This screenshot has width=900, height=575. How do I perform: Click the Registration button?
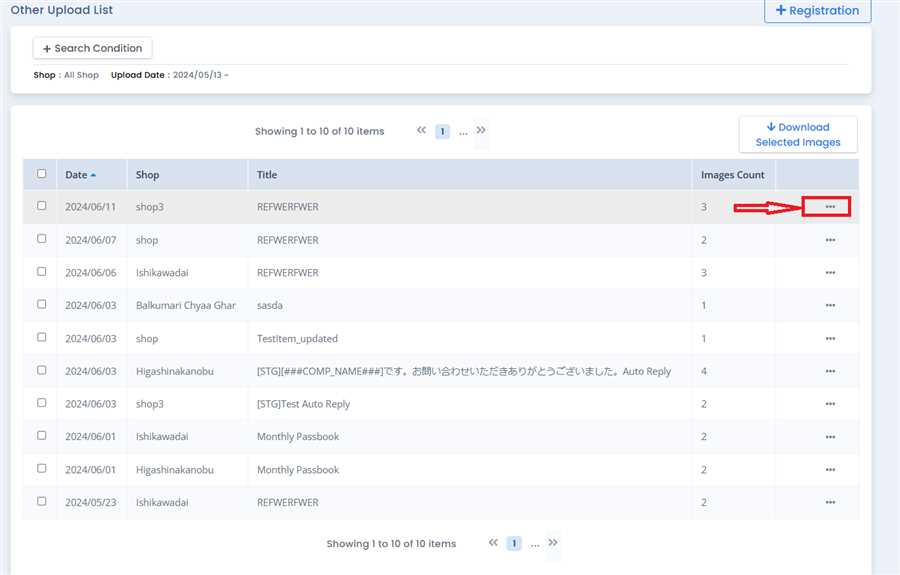[x=817, y=11]
